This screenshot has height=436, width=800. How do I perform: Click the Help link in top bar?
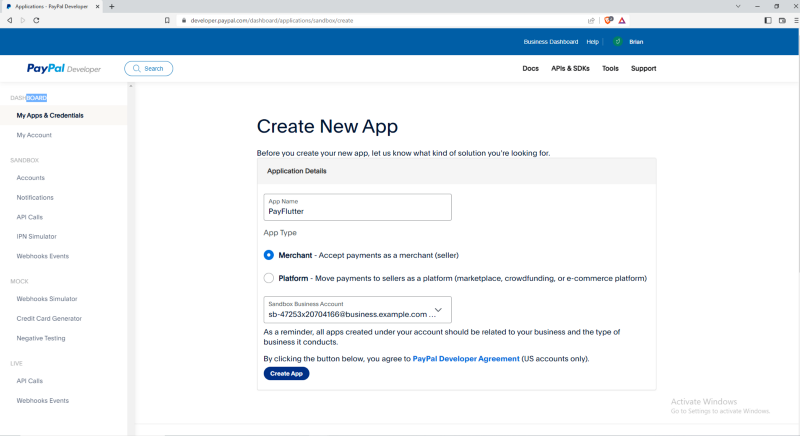(592, 42)
